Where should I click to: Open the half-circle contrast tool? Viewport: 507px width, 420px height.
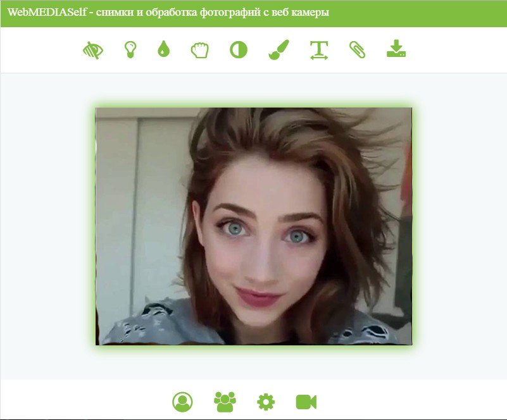click(x=239, y=50)
